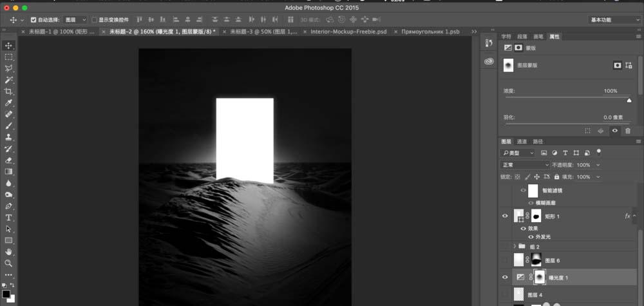Select the 曝光度 1 layer mask thumbnail
The image size is (644, 306).
pyautogui.click(x=539, y=278)
